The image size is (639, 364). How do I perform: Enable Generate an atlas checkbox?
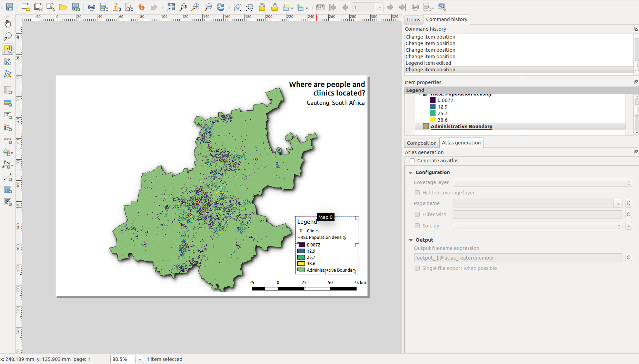point(412,161)
